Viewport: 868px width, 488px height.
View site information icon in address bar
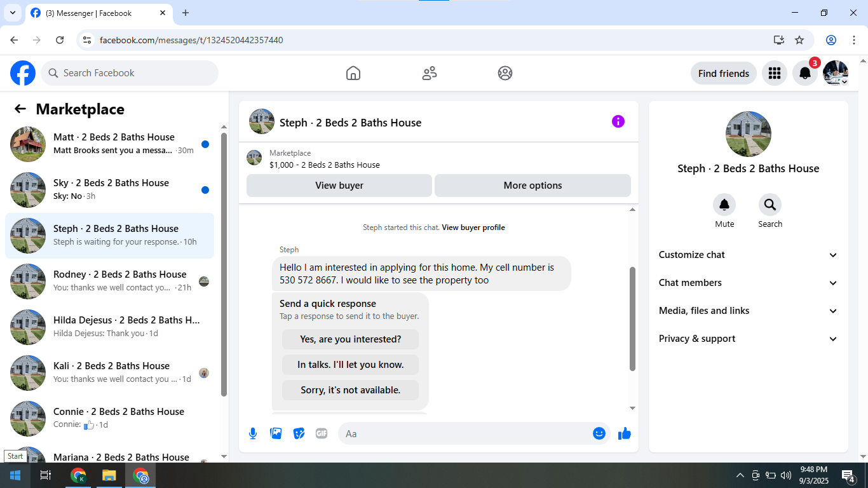click(88, 40)
